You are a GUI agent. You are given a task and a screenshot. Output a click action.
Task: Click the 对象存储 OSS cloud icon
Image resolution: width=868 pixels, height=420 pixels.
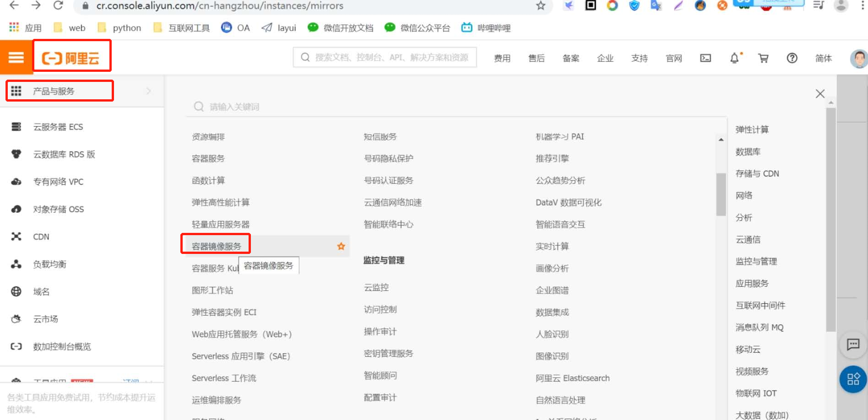pyautogui.click(x=16, y=209)
